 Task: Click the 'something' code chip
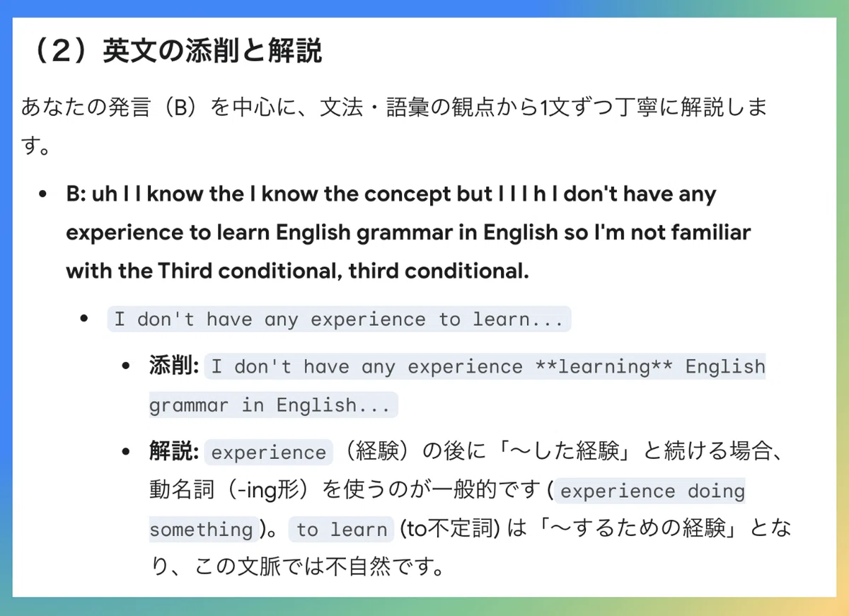[204, 529]
